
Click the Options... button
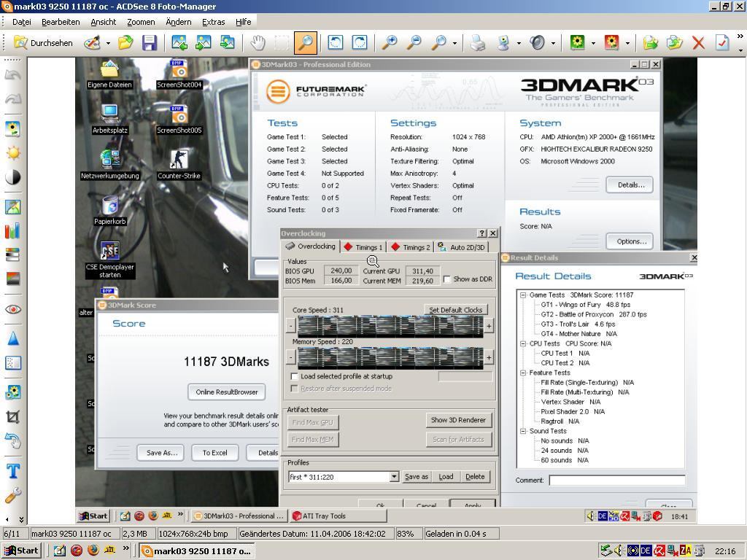pyautogui.click(x=630, y=241)
